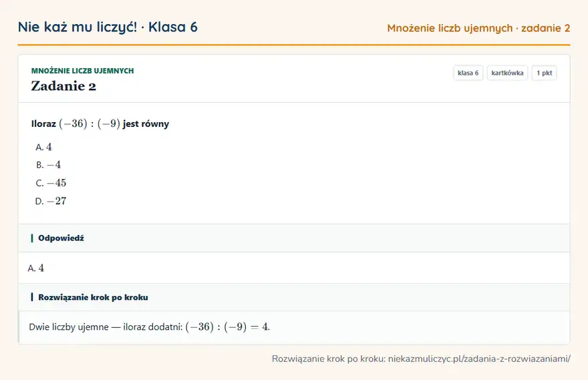Choose answer option C. −45

pyautogui.click(x=51, y=183)
